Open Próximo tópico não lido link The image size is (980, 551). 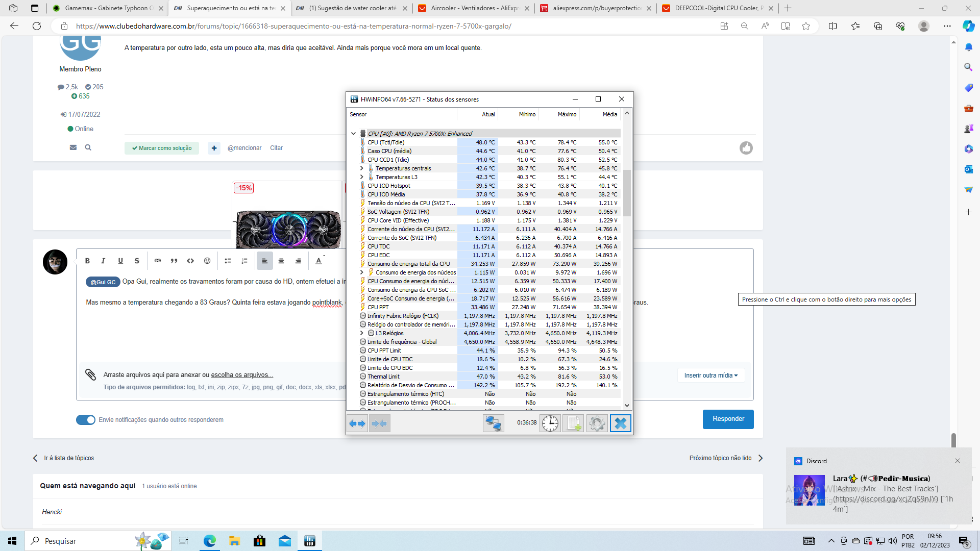pyautogui.click(x=726, y=458)
